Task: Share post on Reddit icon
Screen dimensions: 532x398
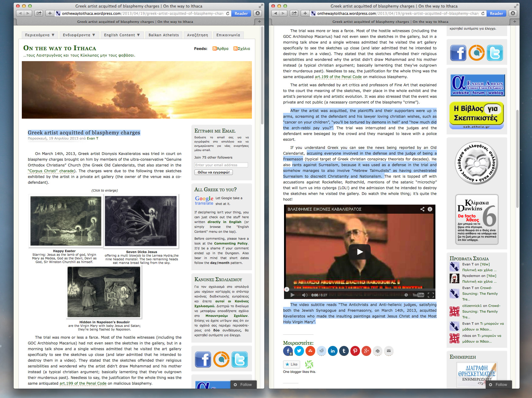Action: 322,351
